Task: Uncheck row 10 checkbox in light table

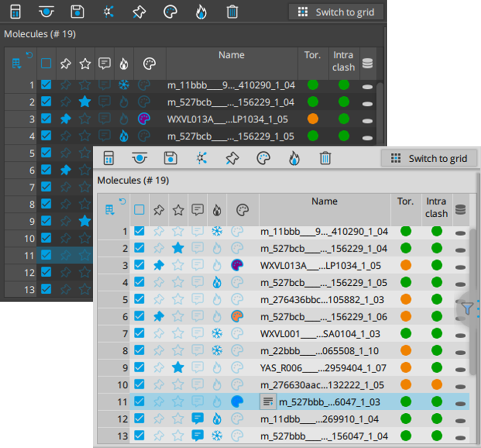Action: [x=139, y=384]
